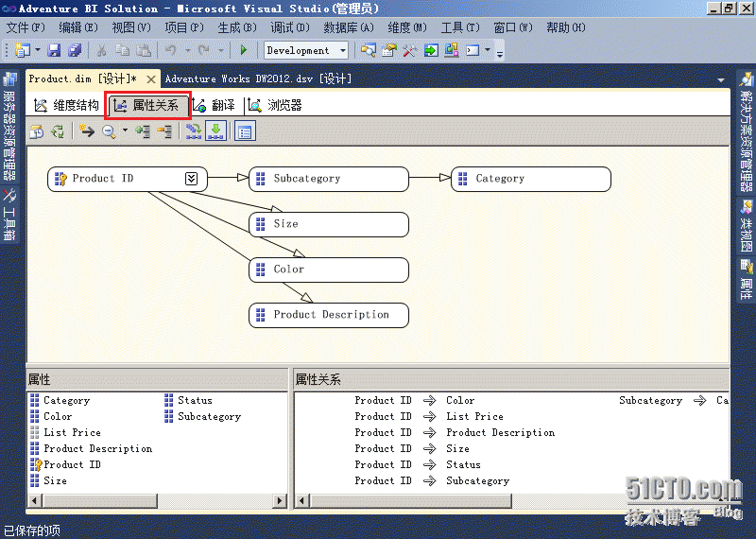Image resolution: width=756 pixels, height=539 pixels.
Task: Expand the Product ID node chevron
Action: pyautogui.click(x=192, y=179)
